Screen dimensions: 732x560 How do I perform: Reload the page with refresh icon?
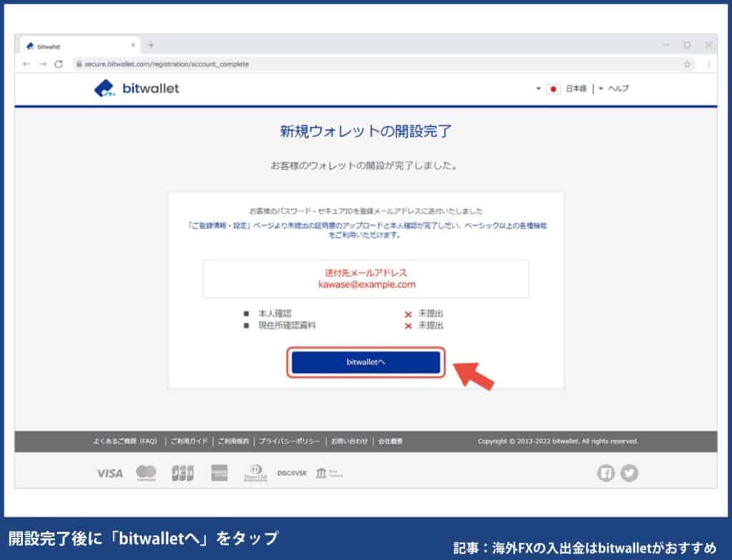tap(59, 64)
